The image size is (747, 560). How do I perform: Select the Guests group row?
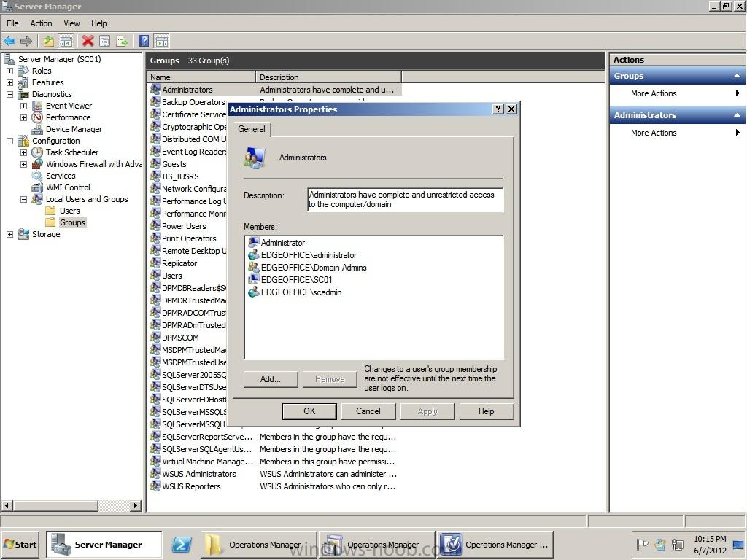tap(187, 164)
